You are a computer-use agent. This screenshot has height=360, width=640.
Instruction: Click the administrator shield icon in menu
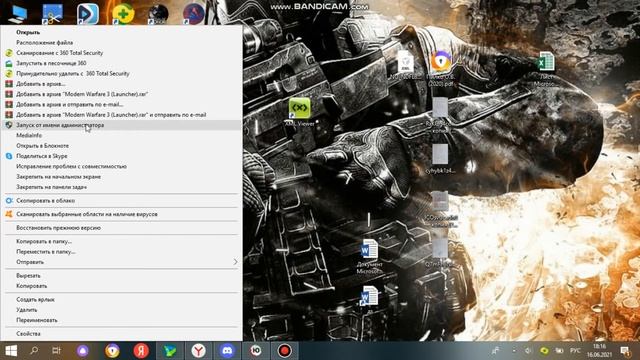[x=9, y=125]
